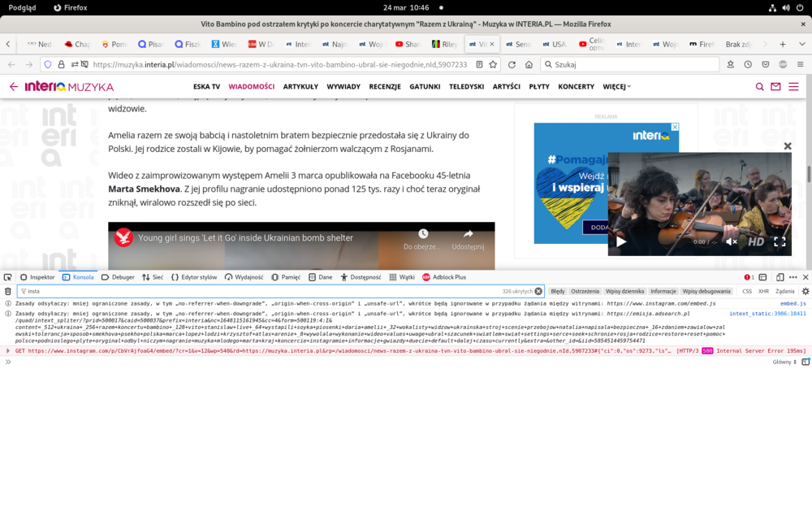The image size is (812, 508).
Task: Toggle the Wpisy debugowania console filter
Action: [x=706, y=291]
